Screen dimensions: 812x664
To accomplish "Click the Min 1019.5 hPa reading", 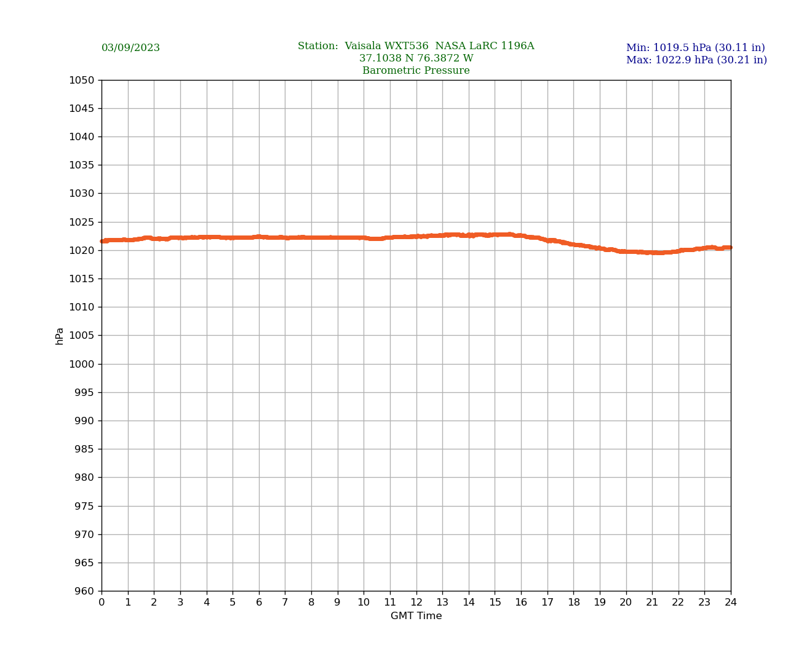I will click(x=695, y=48).
